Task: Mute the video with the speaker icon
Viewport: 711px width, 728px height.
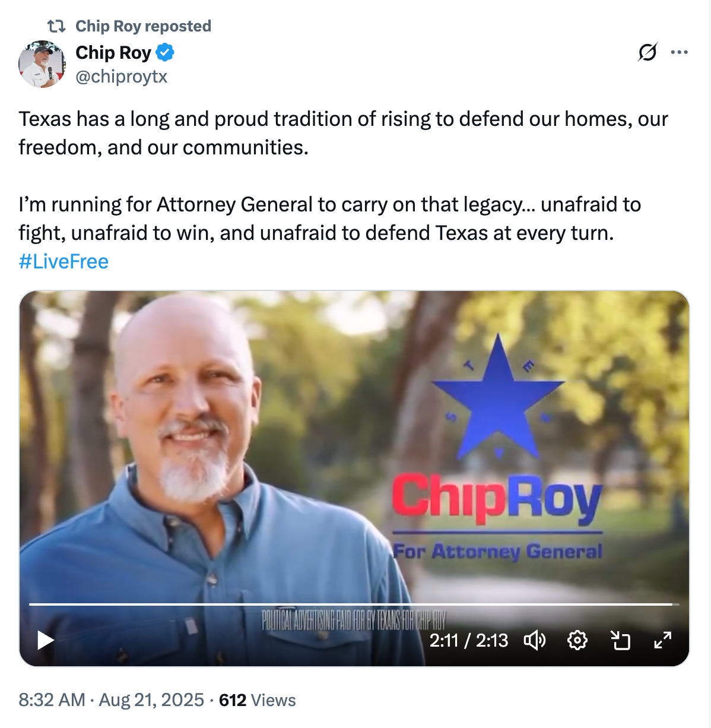Action: click(534, 640)
